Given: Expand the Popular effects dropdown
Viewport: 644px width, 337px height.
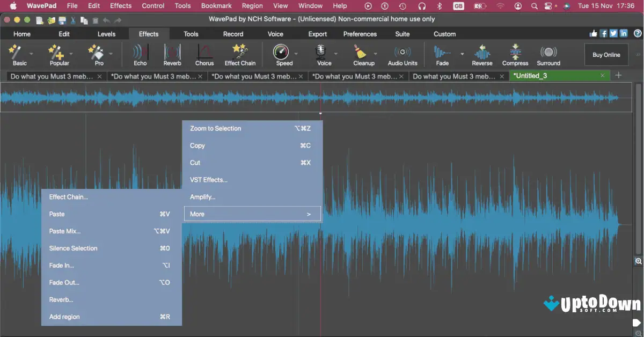Looking at the screenshot, I should coord(70,54).
